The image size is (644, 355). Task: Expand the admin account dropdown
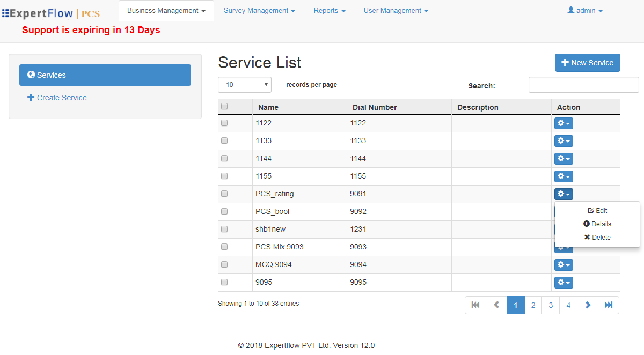pyautogui.click(x=584, y=10)
